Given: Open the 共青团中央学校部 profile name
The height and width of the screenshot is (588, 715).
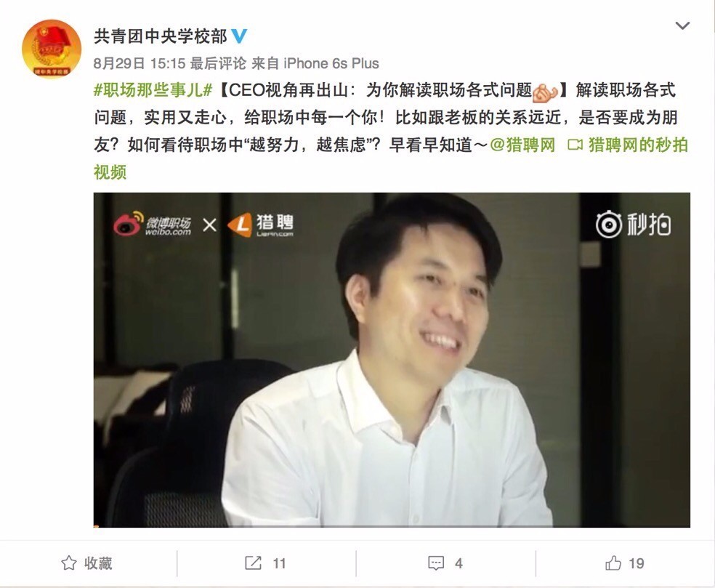Looking at the screenshot, I should click(x=160, y=36).
